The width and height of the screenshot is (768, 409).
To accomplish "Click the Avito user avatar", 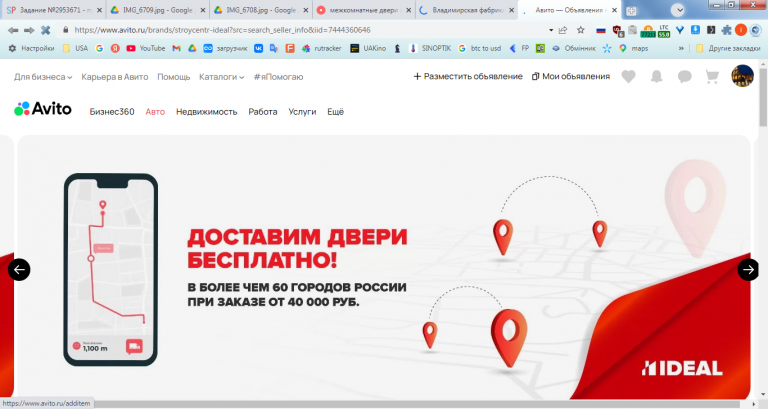I will point(743,76).
